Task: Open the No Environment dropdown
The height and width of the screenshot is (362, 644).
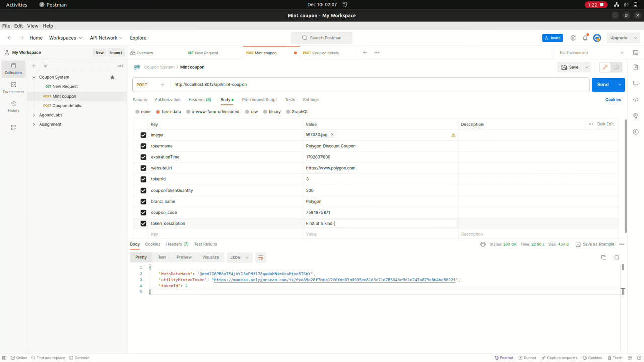Action: (592, 53)
